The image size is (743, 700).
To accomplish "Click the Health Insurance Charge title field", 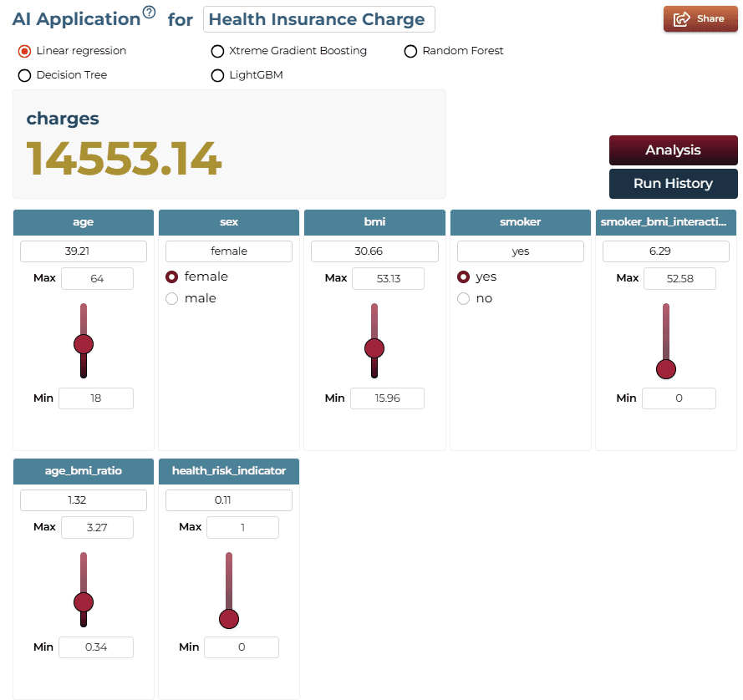I will point(319,19).
